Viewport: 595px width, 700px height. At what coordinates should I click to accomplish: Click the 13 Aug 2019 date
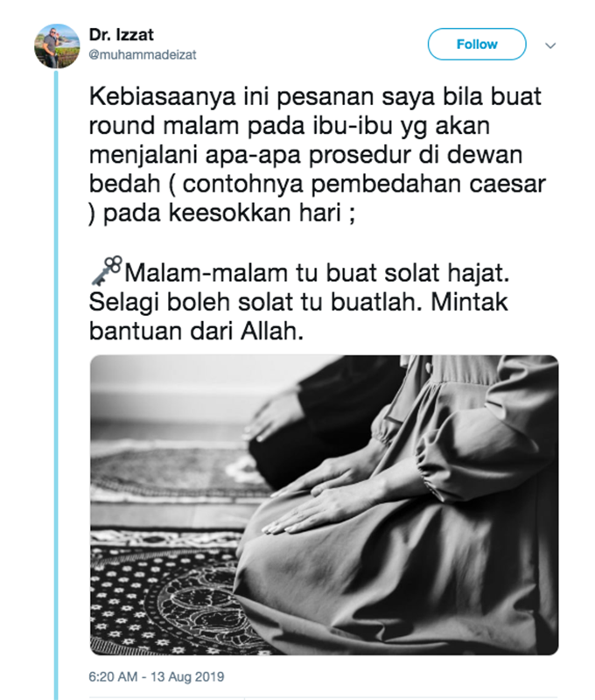187,676
